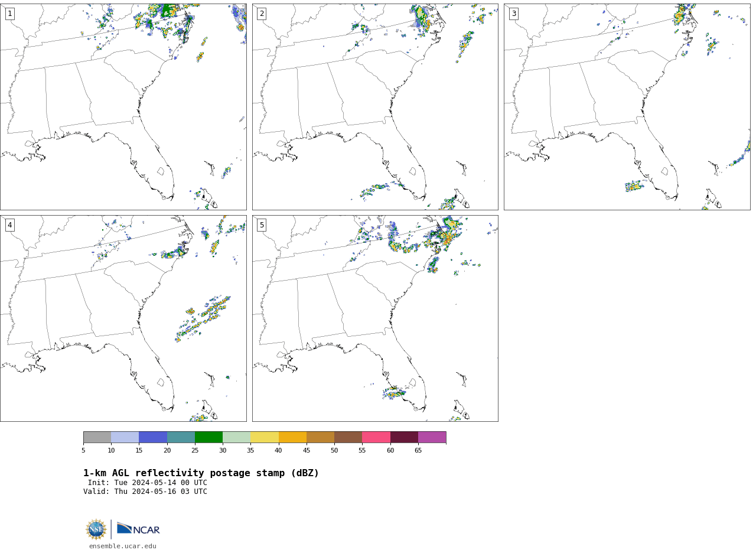This screenshot has width=756, height=553.
Task: Click the number 3 panel label
Action: coord(514,14)
